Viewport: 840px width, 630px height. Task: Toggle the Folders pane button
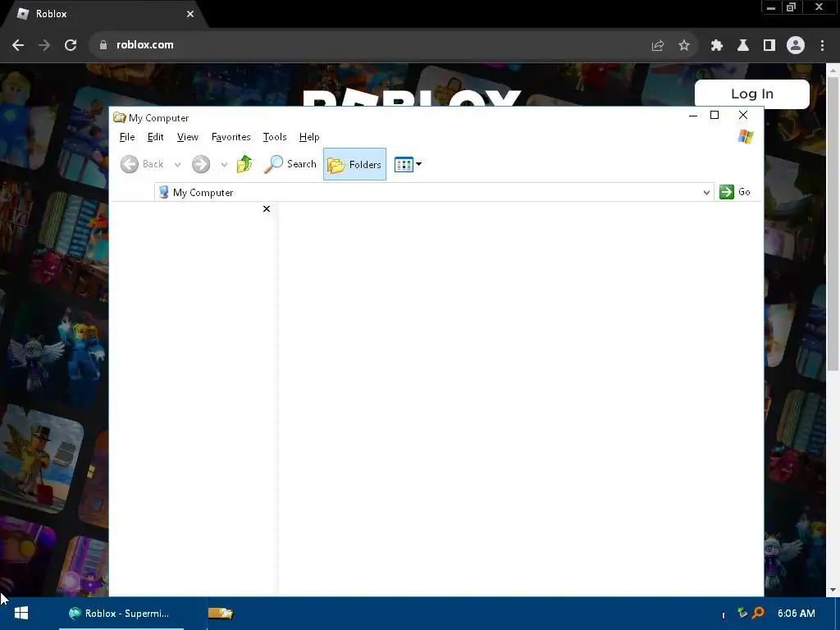[354, 164]
